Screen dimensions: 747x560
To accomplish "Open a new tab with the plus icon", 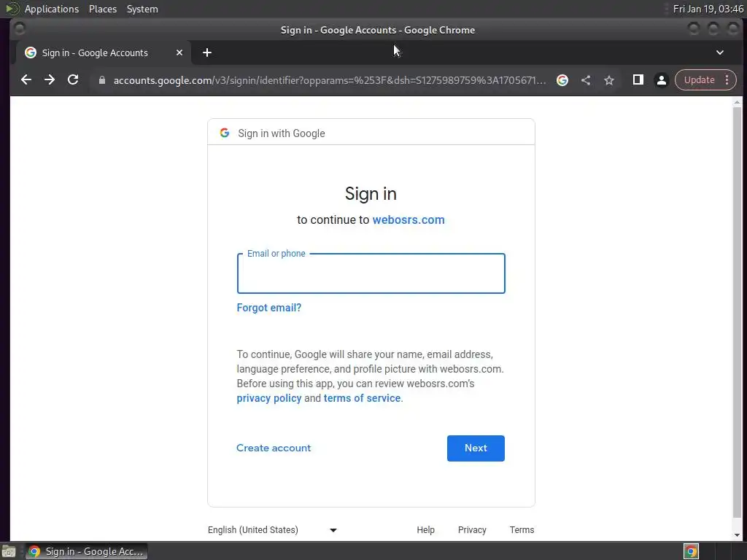I will [206, 52].
